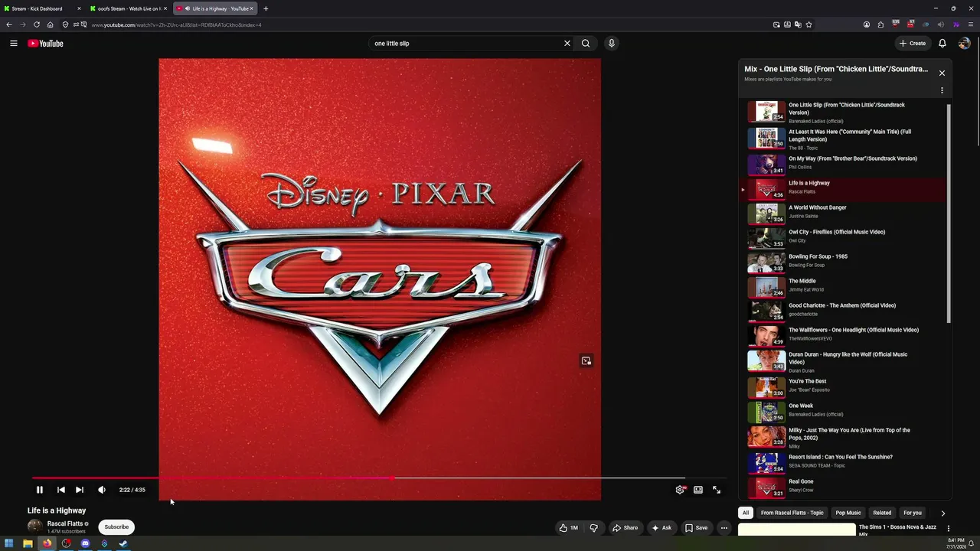Skip to the next video in the mix
This screenshot has height=551, width=980.
coord(80,490)
